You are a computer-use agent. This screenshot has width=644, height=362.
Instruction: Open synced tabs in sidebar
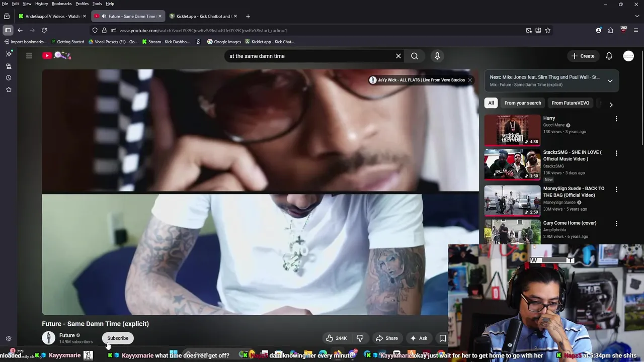click(x=9, y=66)
